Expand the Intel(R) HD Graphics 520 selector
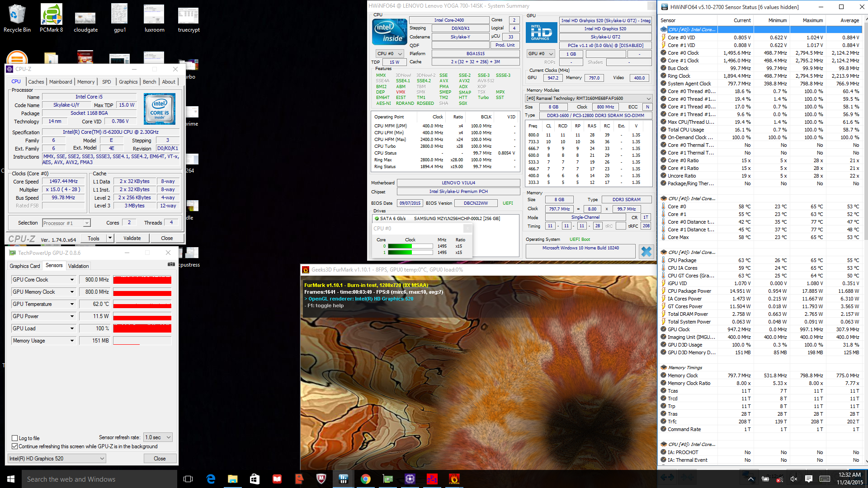The width and height of the screenshot is (868, 488). [x=57, y=459]
